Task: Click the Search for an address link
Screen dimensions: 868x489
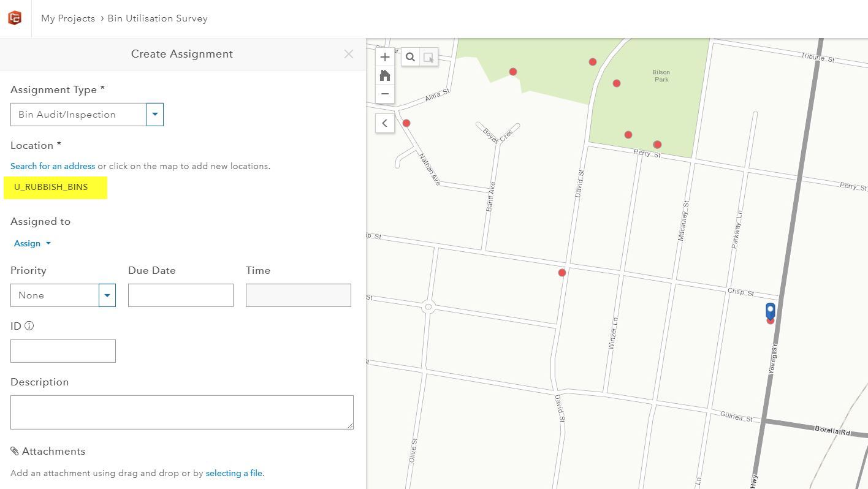Action: tap(53, 165)
